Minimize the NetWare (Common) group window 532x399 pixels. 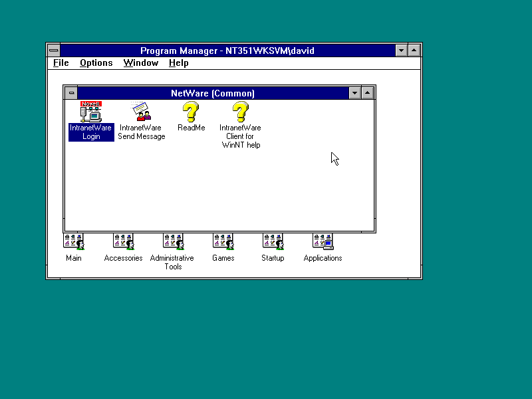coord(354,93)
